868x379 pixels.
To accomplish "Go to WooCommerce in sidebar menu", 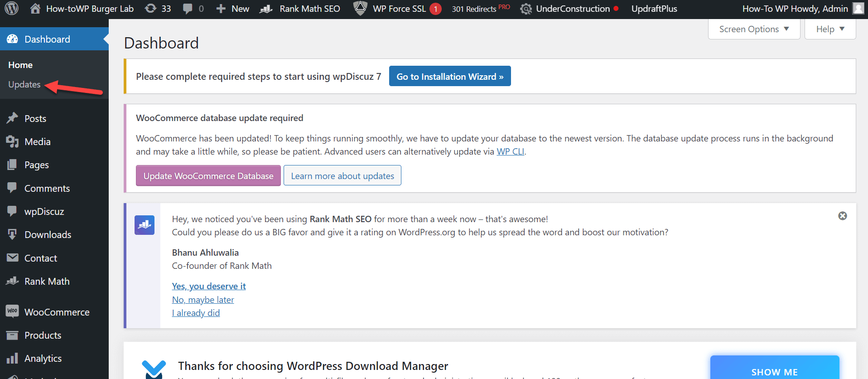I will tap(57, 312).
